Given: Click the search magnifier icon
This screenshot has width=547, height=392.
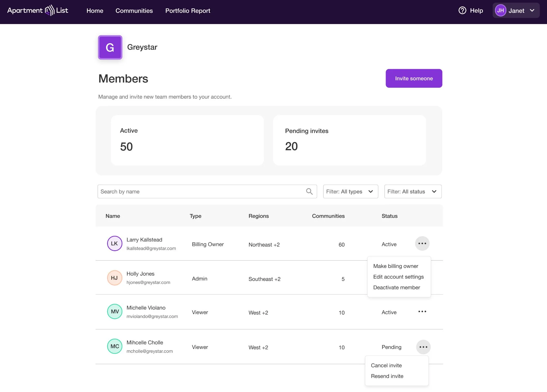Looking at the screenshot, I should [309, 191].
